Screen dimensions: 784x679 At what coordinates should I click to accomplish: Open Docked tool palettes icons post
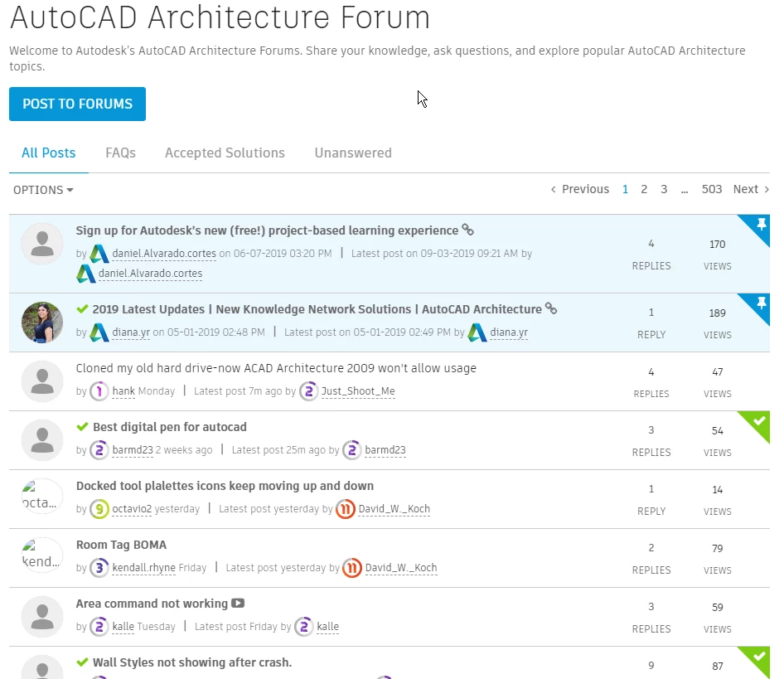(225, 486)
